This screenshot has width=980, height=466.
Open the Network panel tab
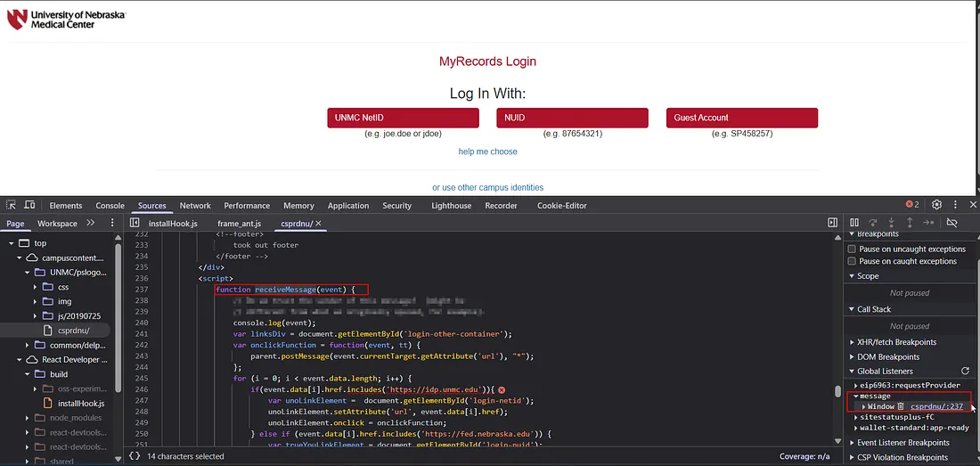pyautogui.click(x=195, y=206)
